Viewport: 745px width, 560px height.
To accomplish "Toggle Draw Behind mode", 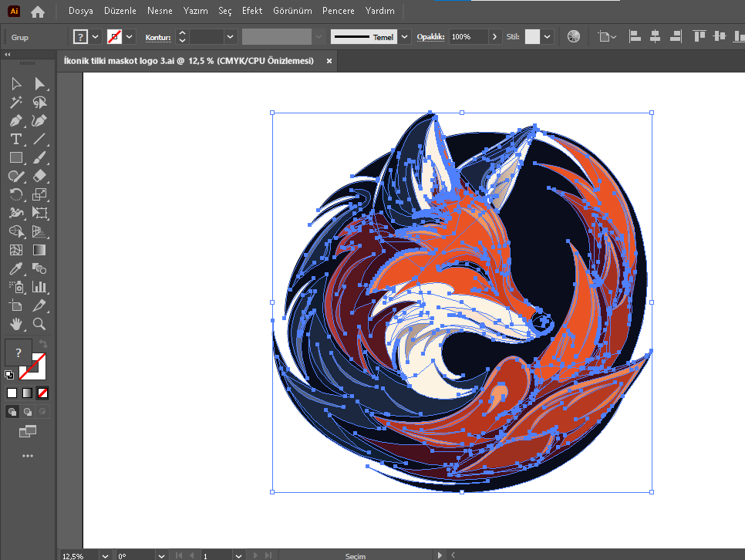I will (x=28, y=412).
